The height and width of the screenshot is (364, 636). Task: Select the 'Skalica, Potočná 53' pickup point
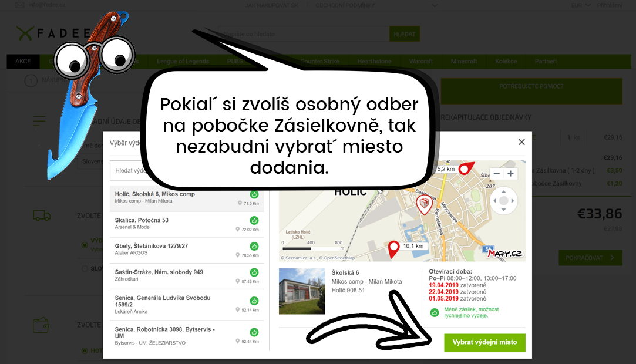(x=187, y=224)
